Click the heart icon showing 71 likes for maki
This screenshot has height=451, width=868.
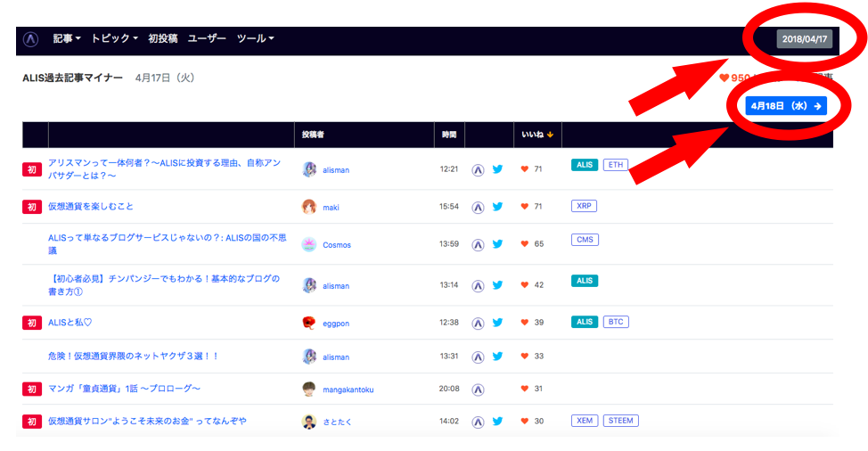524,207
